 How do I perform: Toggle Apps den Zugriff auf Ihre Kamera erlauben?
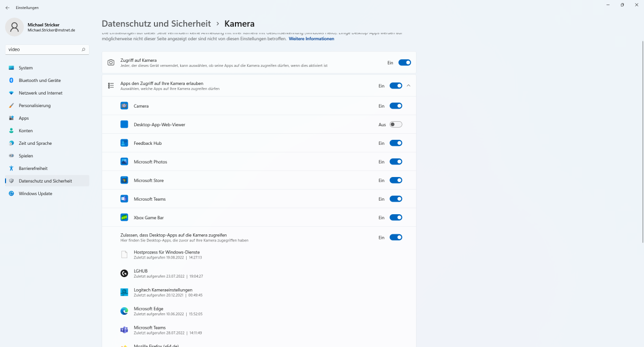click(396, 86)
